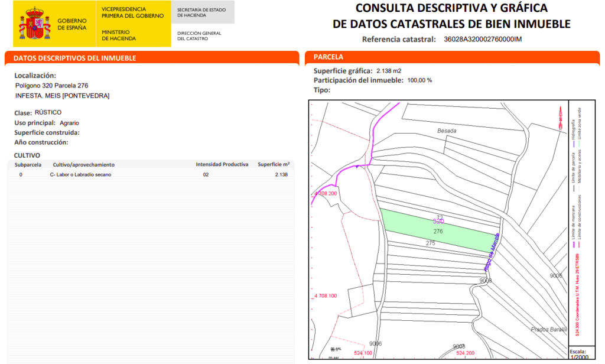Click the green Límite zona verde legend line
Screen dimensions: 605x364
click(x=579, y=143)
